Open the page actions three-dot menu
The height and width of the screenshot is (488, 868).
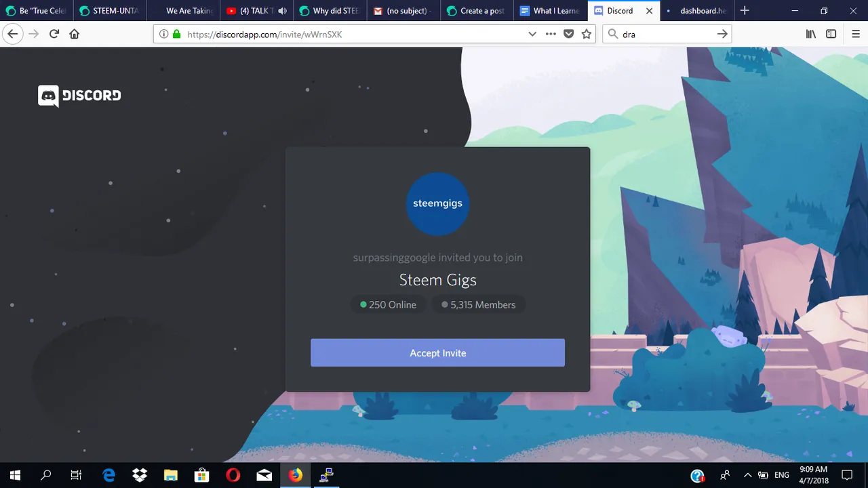coord(551,34)
